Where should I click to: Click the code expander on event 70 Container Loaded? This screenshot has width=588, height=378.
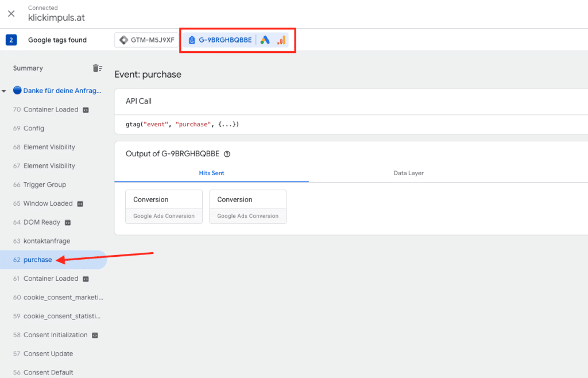tap(85, 109)
